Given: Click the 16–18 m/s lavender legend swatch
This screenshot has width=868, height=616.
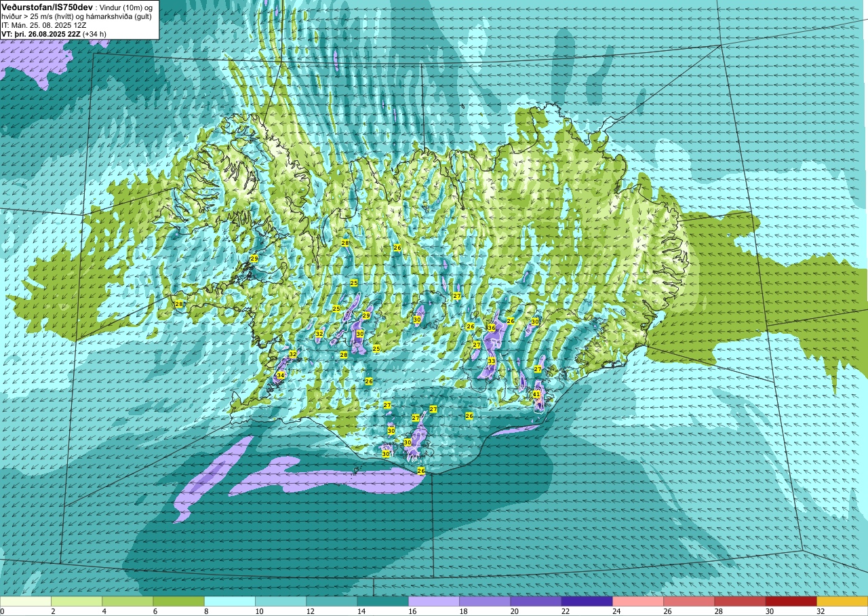Looking at the screenshot, I should click(x=434, y=601).
